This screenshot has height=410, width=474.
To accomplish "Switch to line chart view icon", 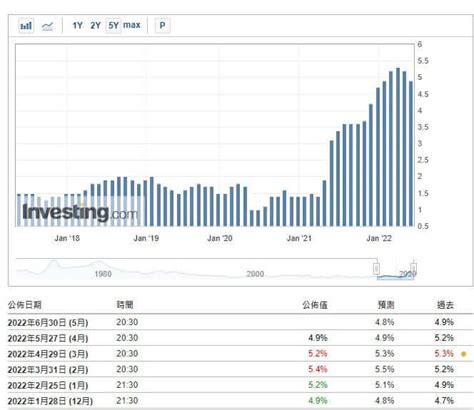I will pos(47,26).
